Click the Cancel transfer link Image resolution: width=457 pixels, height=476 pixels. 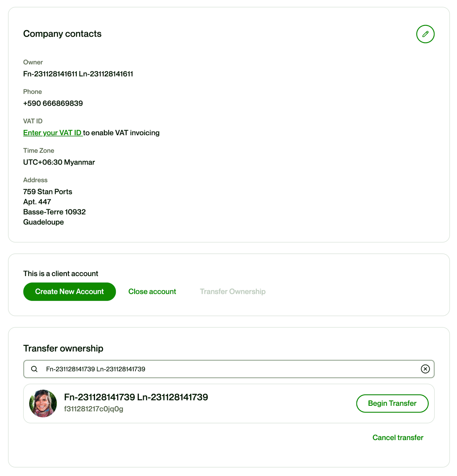click(397, 437)
